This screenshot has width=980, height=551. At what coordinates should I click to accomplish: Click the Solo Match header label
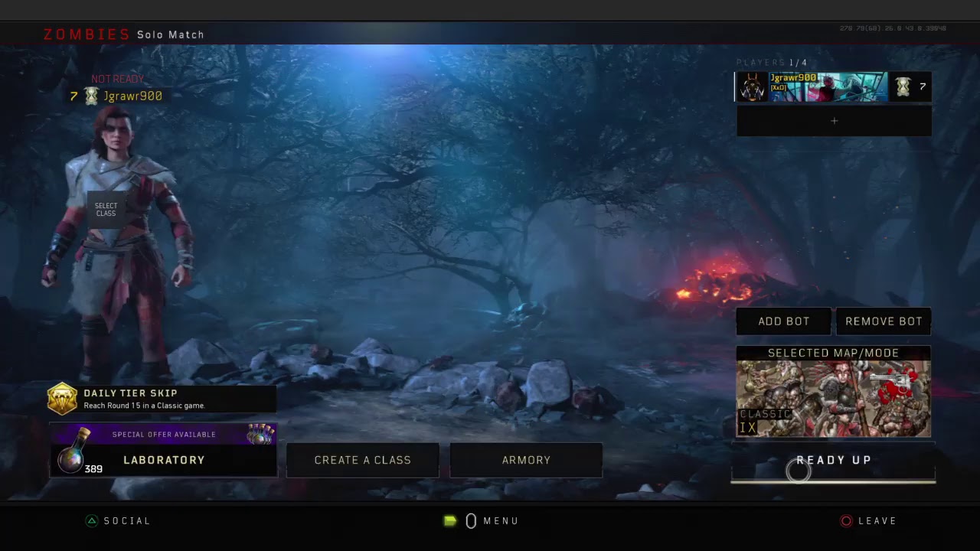(x=171, y=34)
